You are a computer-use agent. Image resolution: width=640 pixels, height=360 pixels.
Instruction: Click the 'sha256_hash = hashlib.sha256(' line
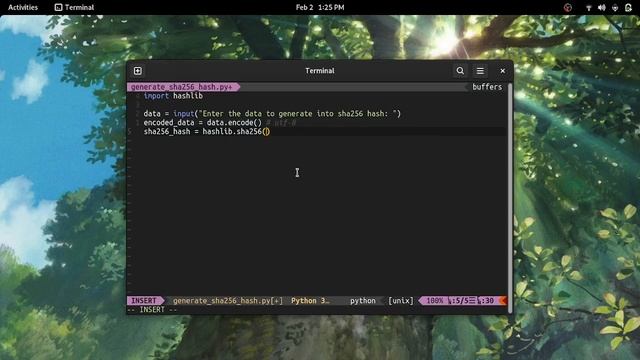pos(207,131)
